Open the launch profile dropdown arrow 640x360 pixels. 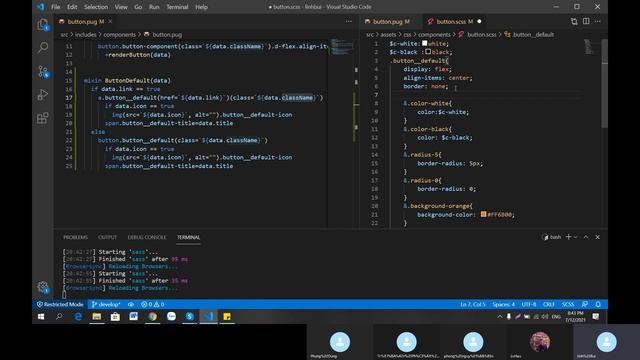576,237
